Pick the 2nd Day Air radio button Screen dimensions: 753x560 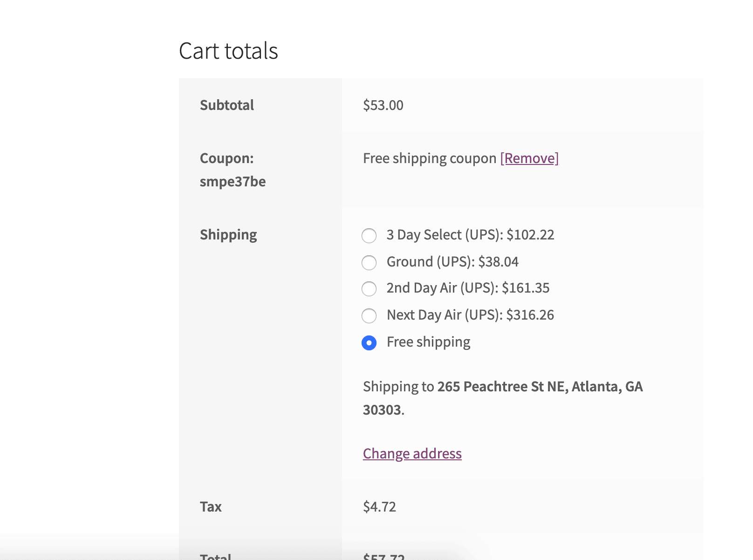click(369, 289)
